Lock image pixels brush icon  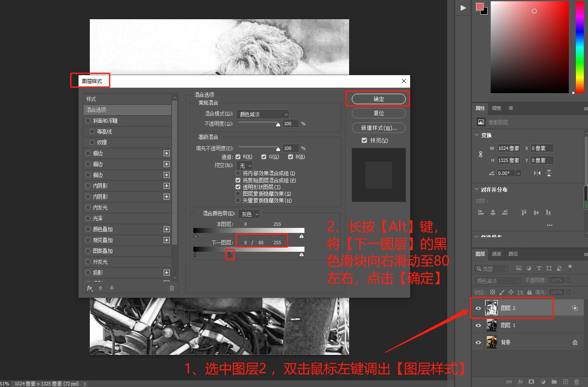(502, 292)
